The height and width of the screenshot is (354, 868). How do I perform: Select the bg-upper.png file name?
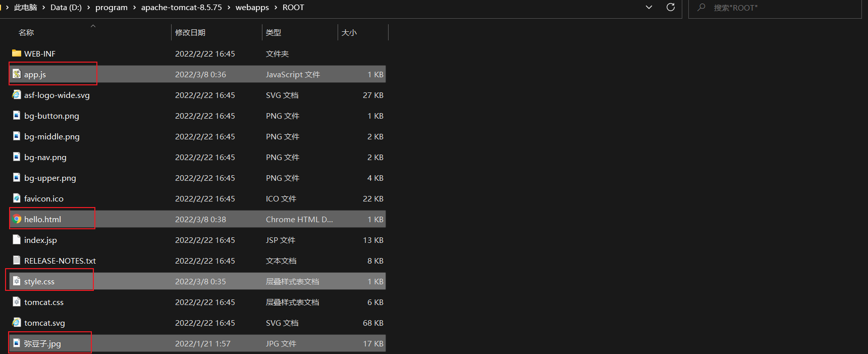[50, 178]
